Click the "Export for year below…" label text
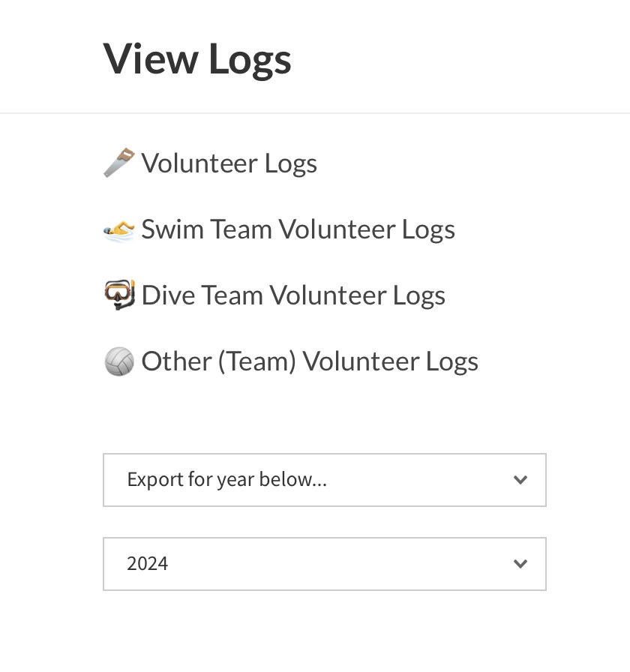Screen dimensions: 630x672 [x=226, y=480]
